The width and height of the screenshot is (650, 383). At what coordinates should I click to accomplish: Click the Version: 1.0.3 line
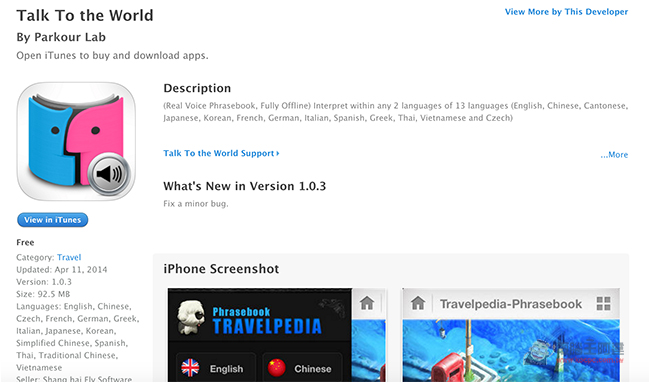click(44, 282)
